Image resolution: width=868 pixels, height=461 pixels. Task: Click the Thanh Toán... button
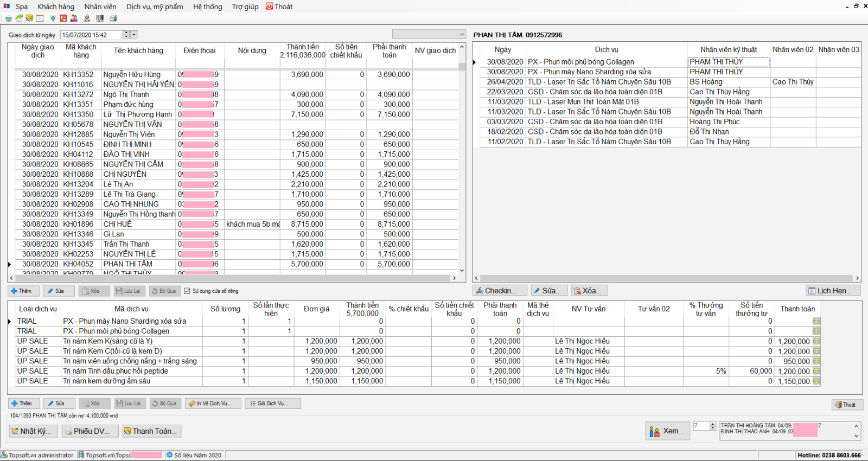point(151,431)
